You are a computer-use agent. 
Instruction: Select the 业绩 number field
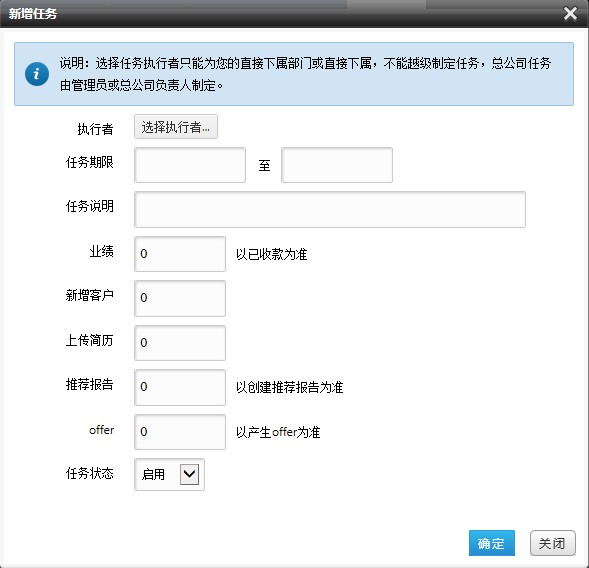180,254
